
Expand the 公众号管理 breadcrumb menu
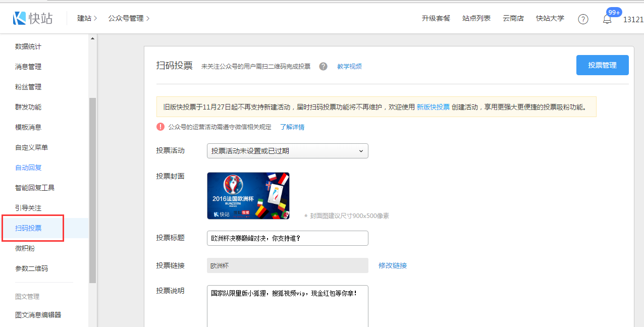pos(129,19)
